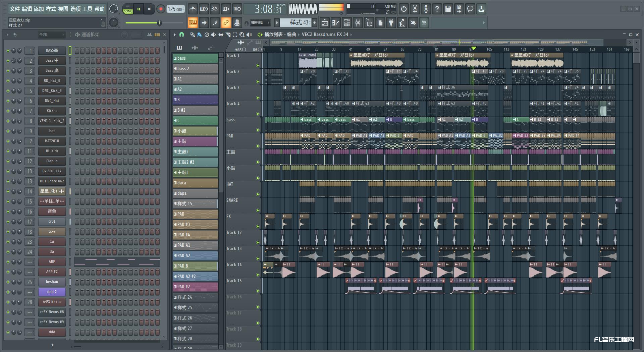Click the record button

[161, 9]
